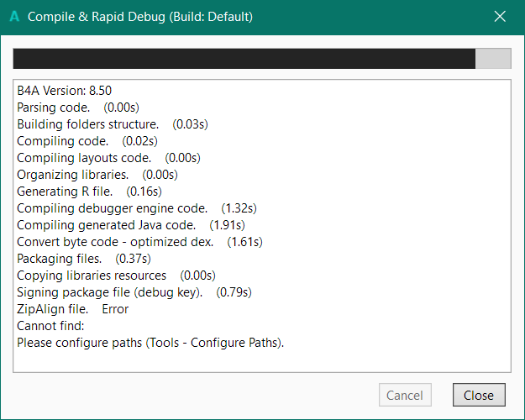The width and height of the screenshot is (525, 420).
Task: Click the 'Copying libraries resources' line
Action: point(92,276)
